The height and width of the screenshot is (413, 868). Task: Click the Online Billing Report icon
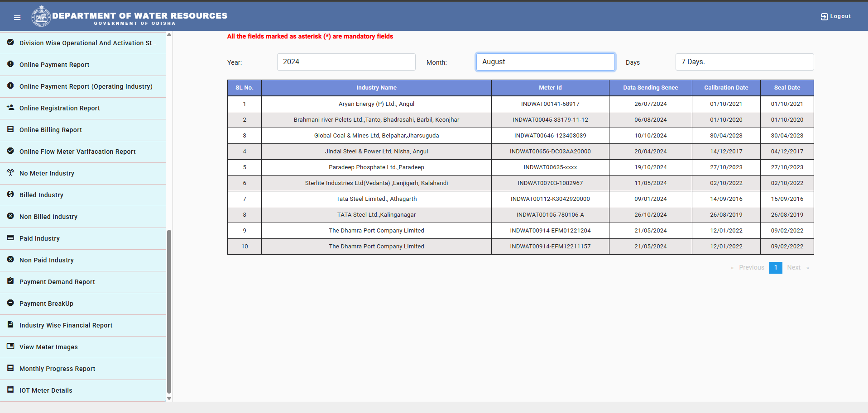[x=10, y=129]
